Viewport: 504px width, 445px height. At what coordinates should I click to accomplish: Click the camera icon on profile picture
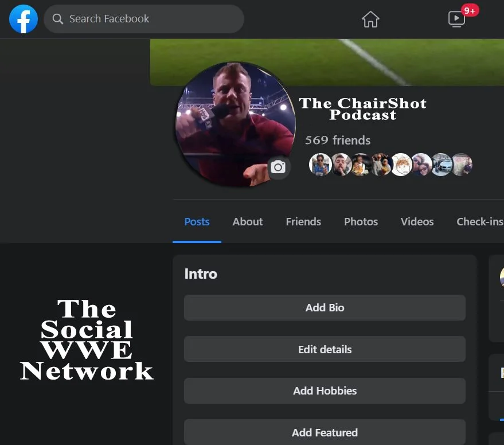pos(278,167)
